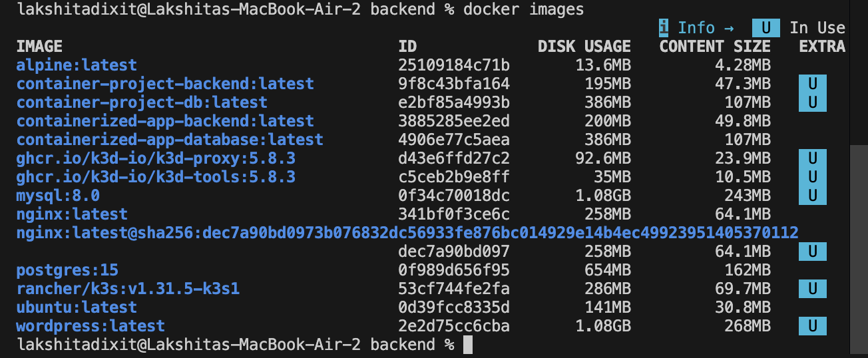
Task: Click the Info icon in the legend
Action: 664,28
